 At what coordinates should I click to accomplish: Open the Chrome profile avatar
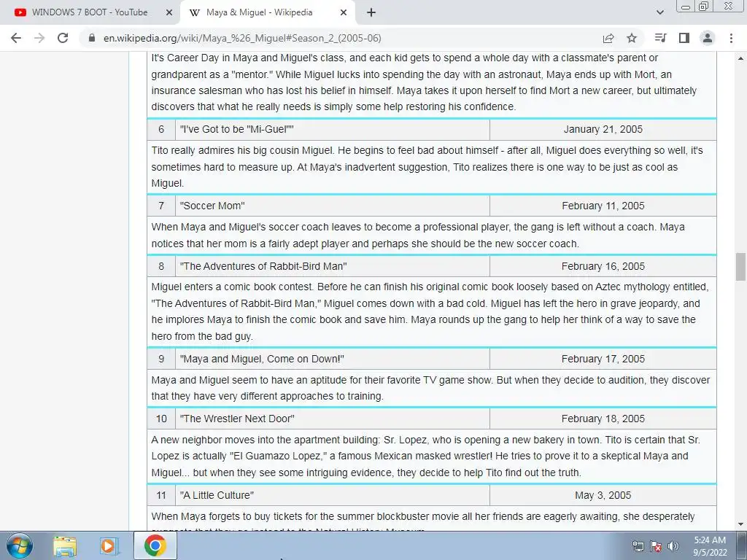(708, 38)
